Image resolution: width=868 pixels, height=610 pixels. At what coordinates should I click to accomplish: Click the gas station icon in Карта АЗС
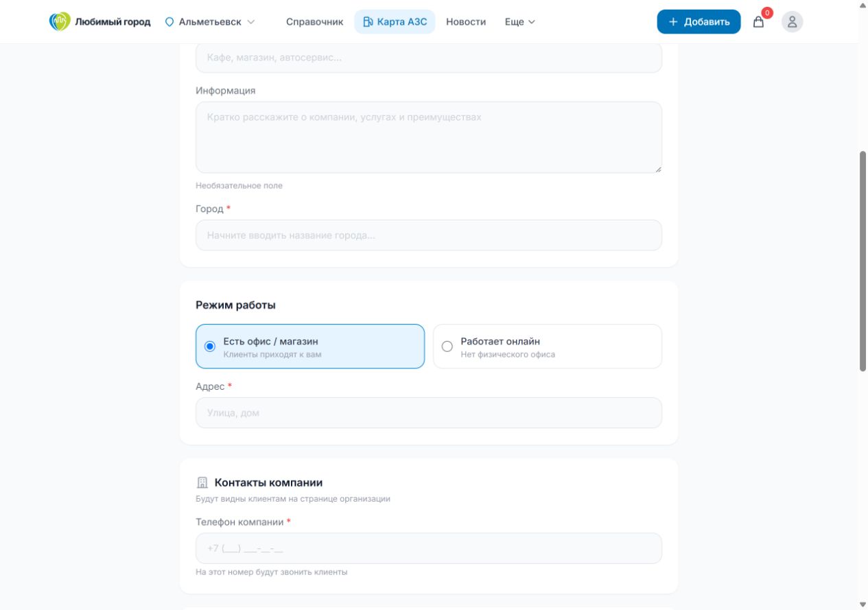368,22
